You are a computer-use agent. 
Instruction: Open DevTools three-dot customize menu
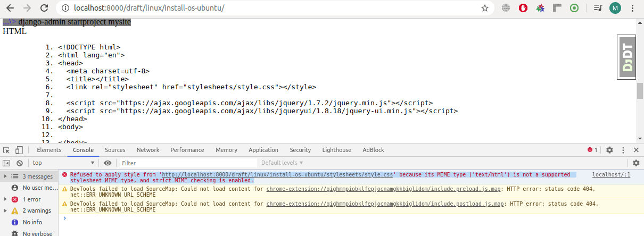[x=623, y=150]
